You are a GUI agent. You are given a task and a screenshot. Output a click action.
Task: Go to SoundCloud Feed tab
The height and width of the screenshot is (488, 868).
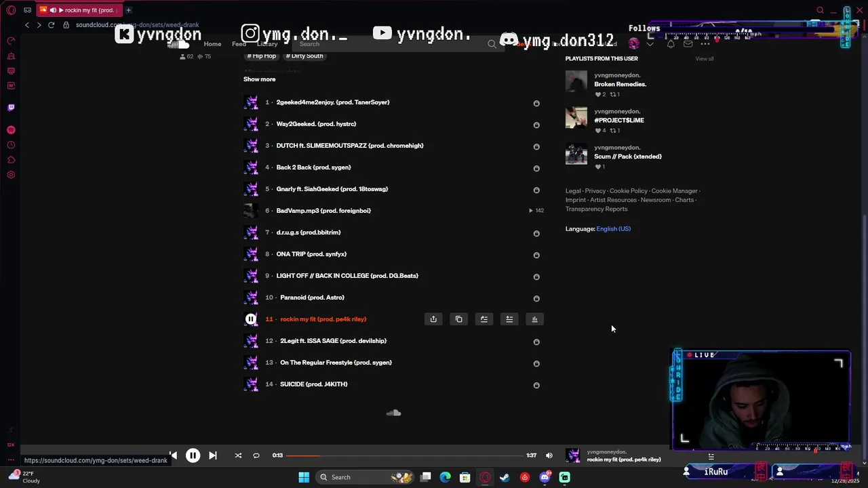[239, 44]
